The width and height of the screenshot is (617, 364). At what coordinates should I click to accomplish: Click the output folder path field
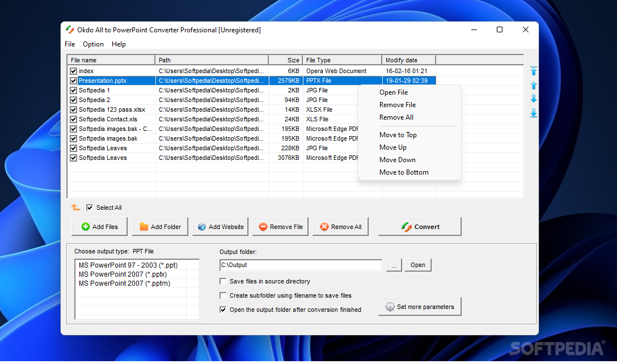[301, 265]
